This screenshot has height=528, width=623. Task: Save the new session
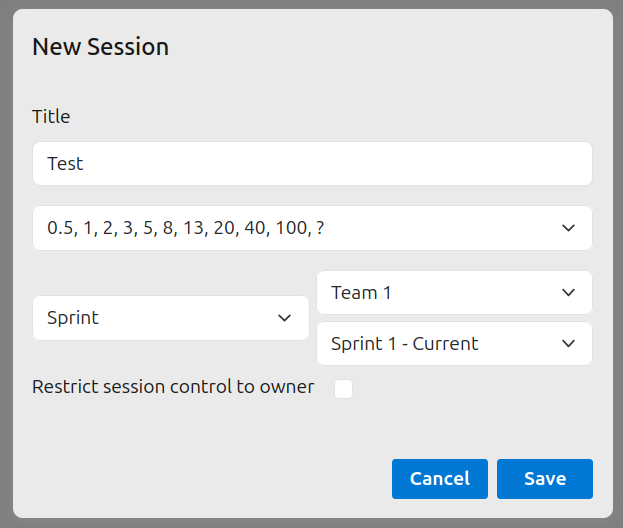click(544, 479)
